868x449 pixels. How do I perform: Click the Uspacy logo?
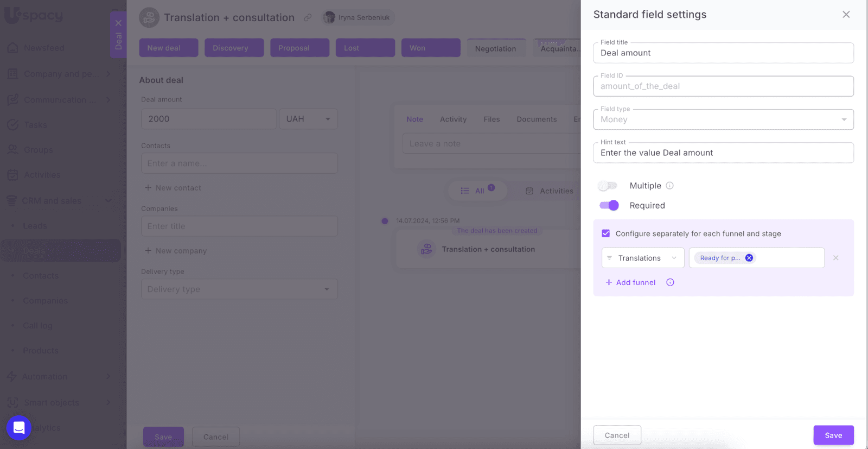pyautogui.click(x=34, y=15)
